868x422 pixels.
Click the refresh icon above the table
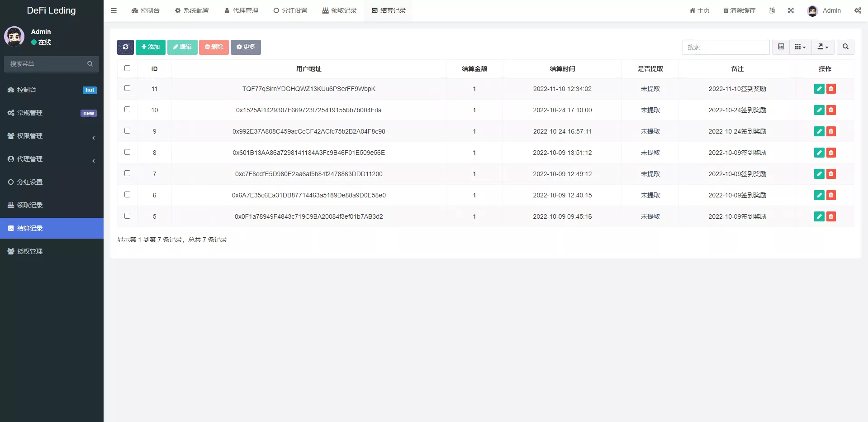click(x=125, y=47)
